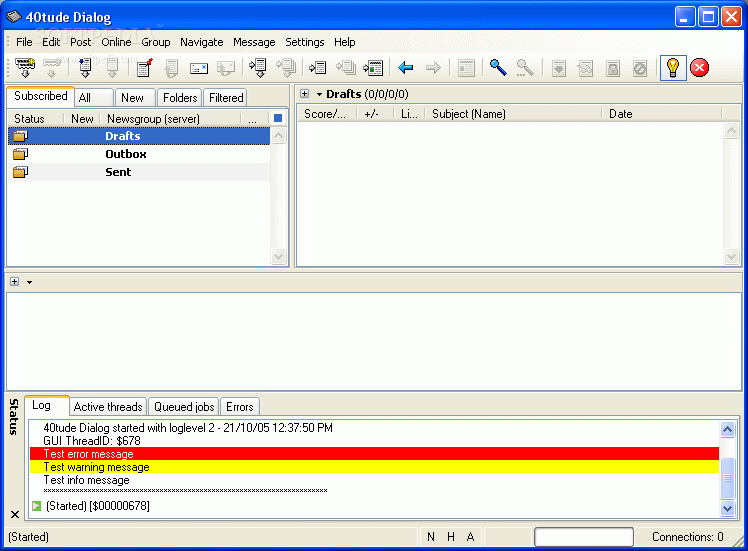Open the Queued jobs tab
Viewport: 748px width, 551px height.
(x=184, y=407)
